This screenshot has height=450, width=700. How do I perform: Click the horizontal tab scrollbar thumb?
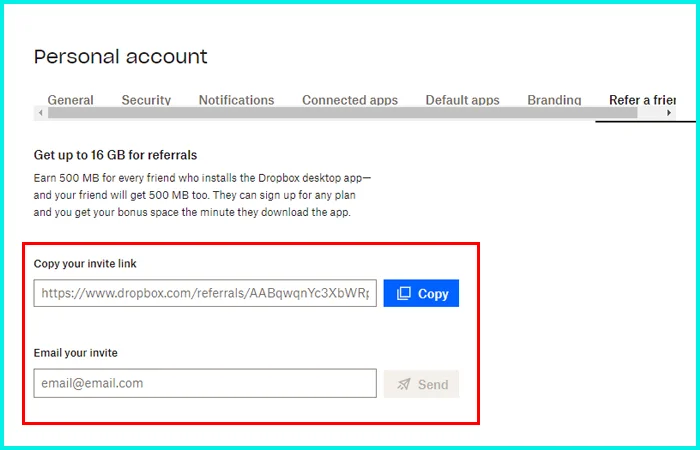(x=342, y=113)
